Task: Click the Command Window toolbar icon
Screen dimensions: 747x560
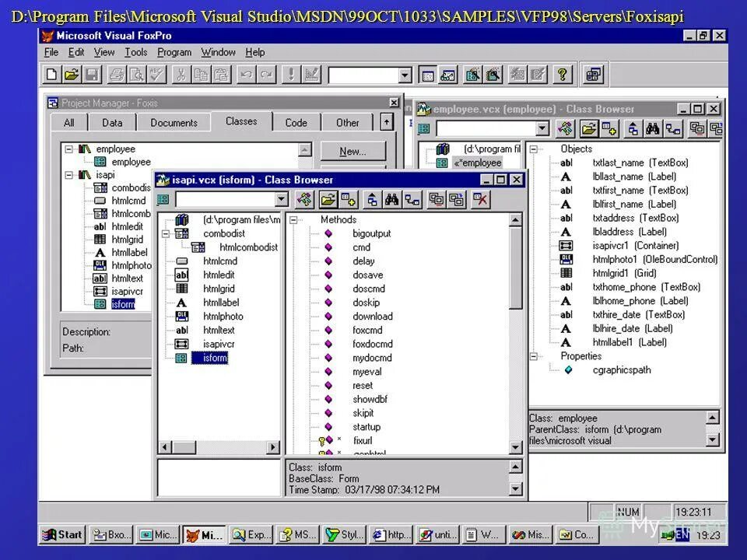Action: tap(428, 75)
